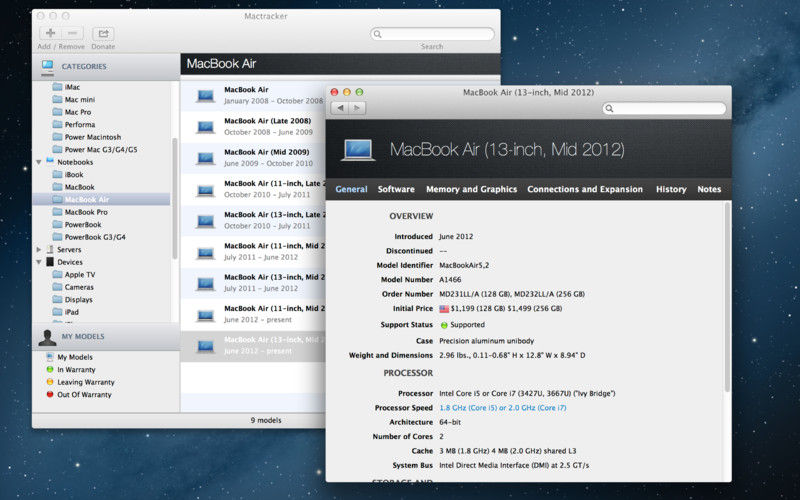Close the MacBook Air detail window
The height and width of the screenshot is (500, 800).
[x=334, y=92]
